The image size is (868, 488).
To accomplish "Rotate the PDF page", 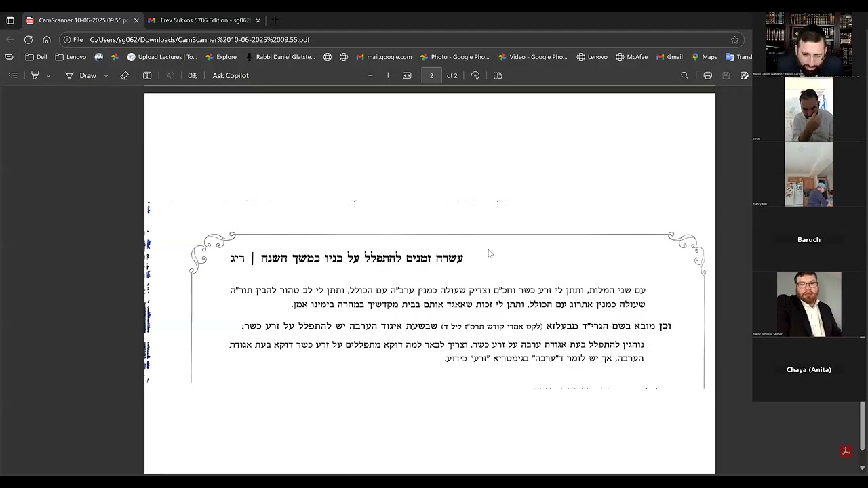I will pos(475,75).
